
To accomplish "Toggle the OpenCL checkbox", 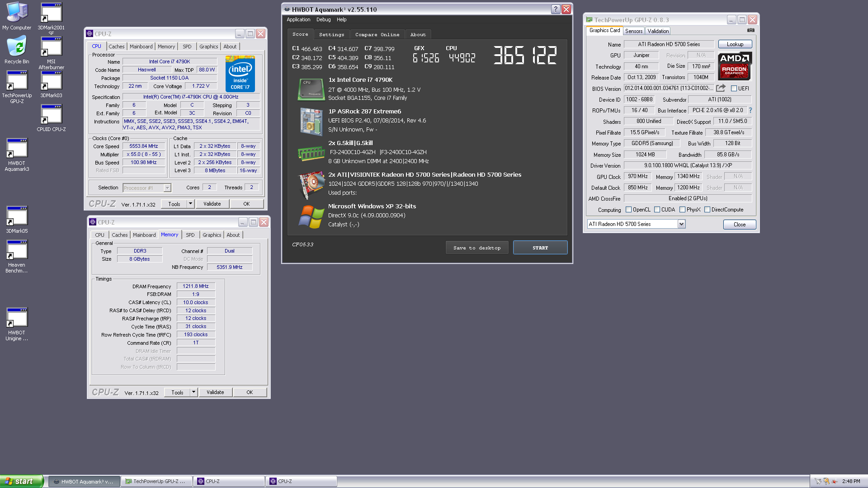I will (628, 210).
